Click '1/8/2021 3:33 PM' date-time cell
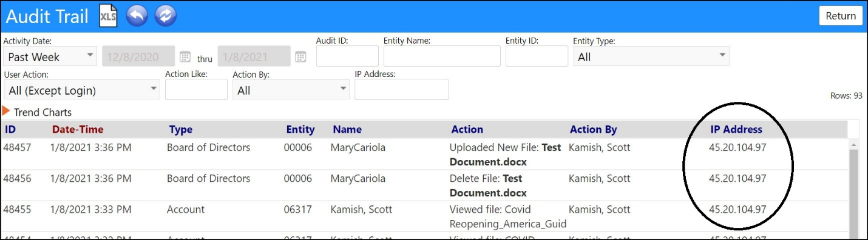Screen dimensions: 868x240 click(90, 209)
